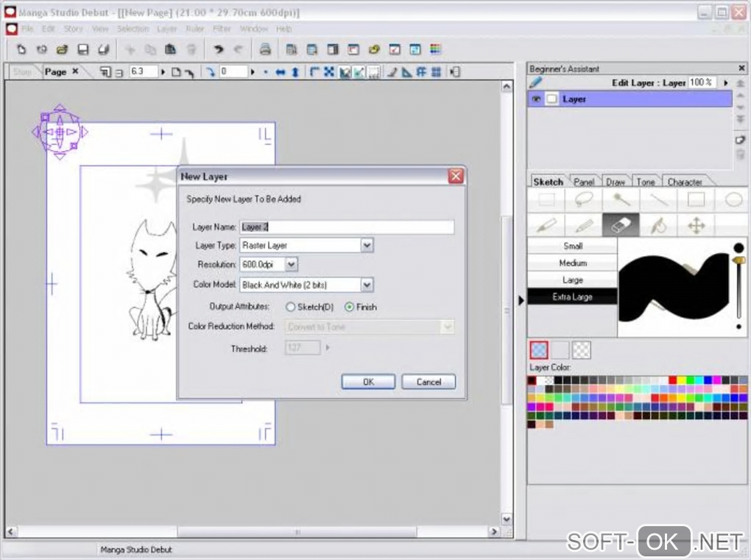
Task: Click the Save disk toolbar icon
Action: pyautogui.click(x=82, y=49)
